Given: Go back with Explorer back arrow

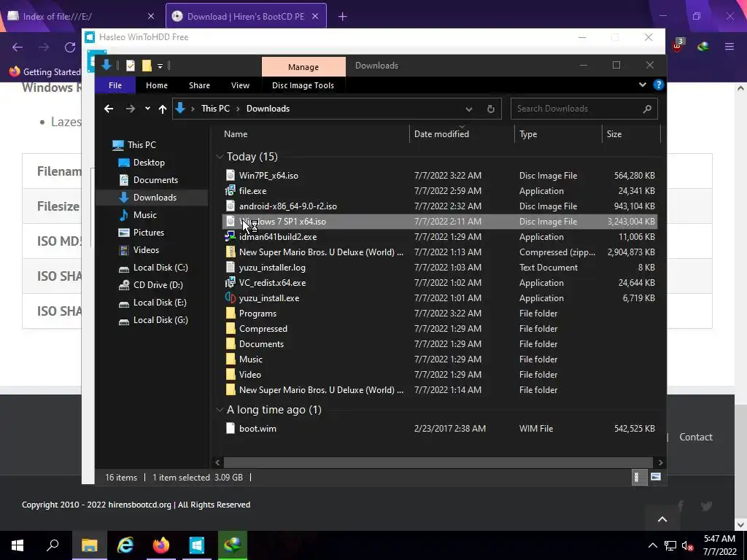Looking at the screenshot, I should (x=109, y=109).
